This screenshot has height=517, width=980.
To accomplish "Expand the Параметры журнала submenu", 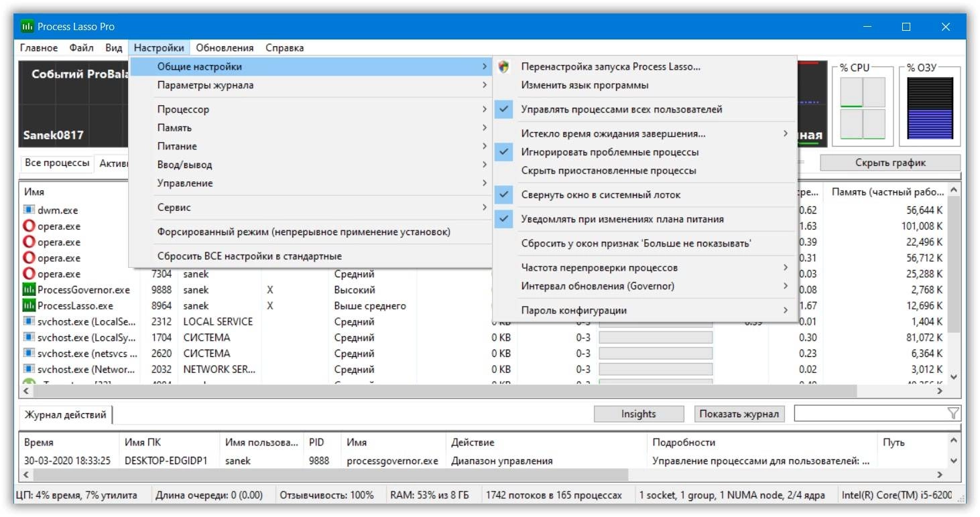I will click(310, 85).
